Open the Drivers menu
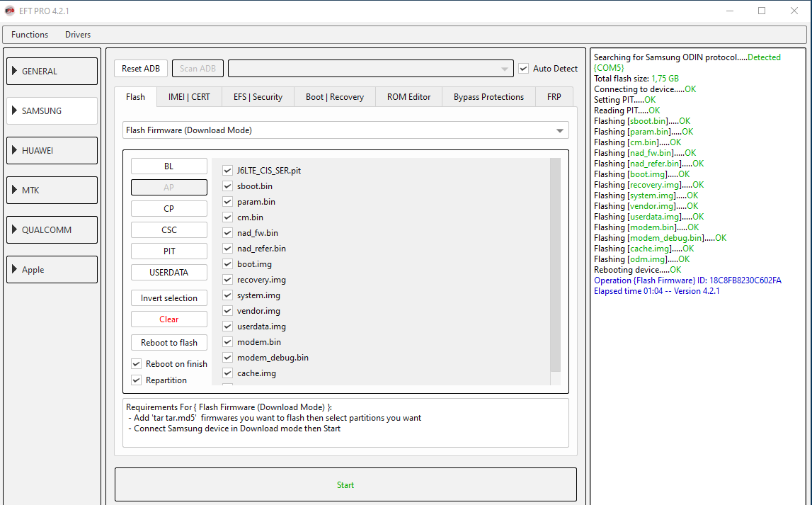The width and height of the screenshot is (812, 505). coord(78,35)
